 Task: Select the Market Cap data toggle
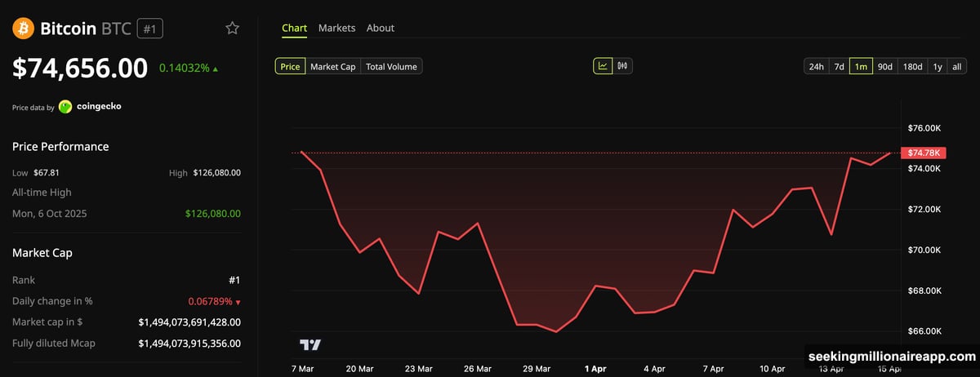(332, 67)
